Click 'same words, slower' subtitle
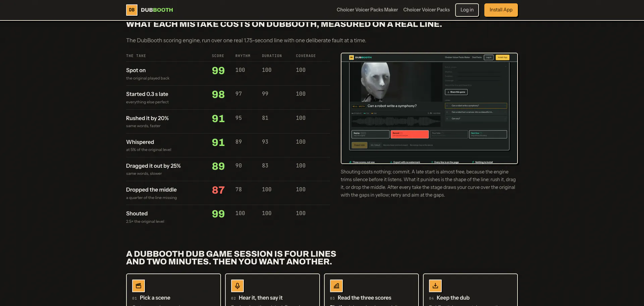The width and height of the screenshot is (644, 306). pyautogui.click(x=144, y=173)
